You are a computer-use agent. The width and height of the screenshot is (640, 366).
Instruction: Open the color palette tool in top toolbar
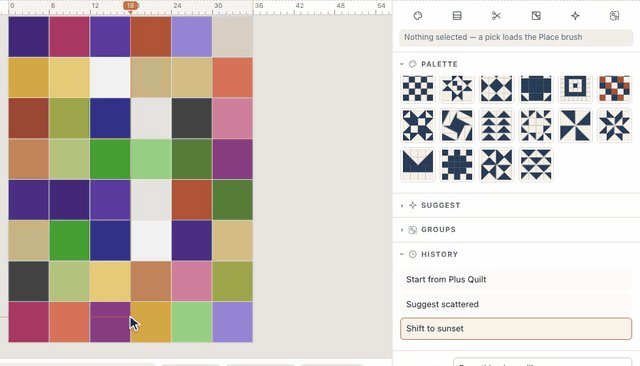click(x=418, y=16)
